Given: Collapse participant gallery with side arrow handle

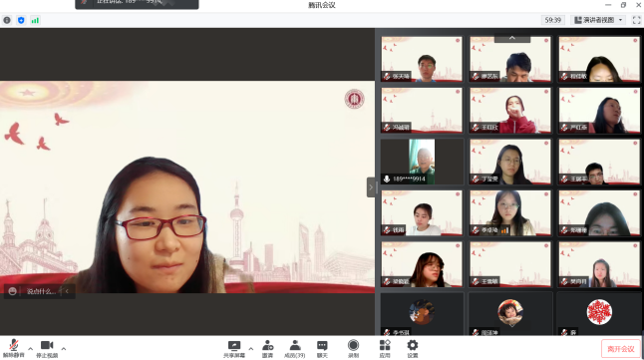Looking at the screenshot, I should pyautogui.click(x=371, y=187).
